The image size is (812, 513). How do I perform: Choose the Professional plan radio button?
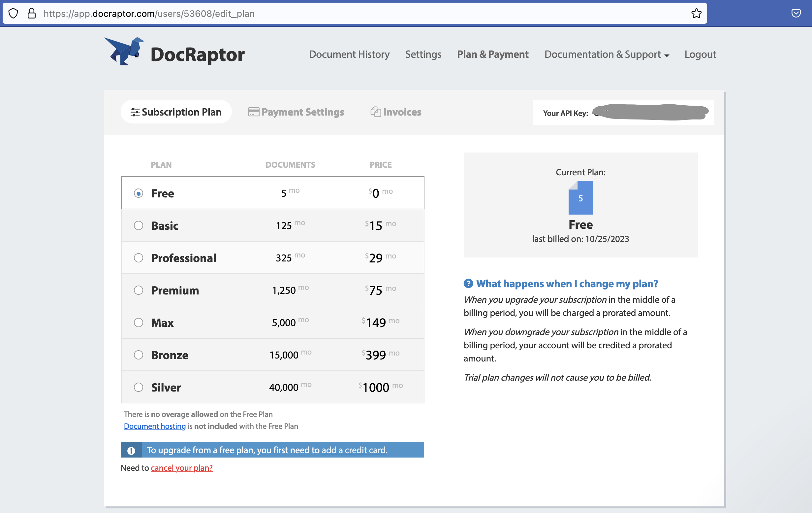click(138, 258)
